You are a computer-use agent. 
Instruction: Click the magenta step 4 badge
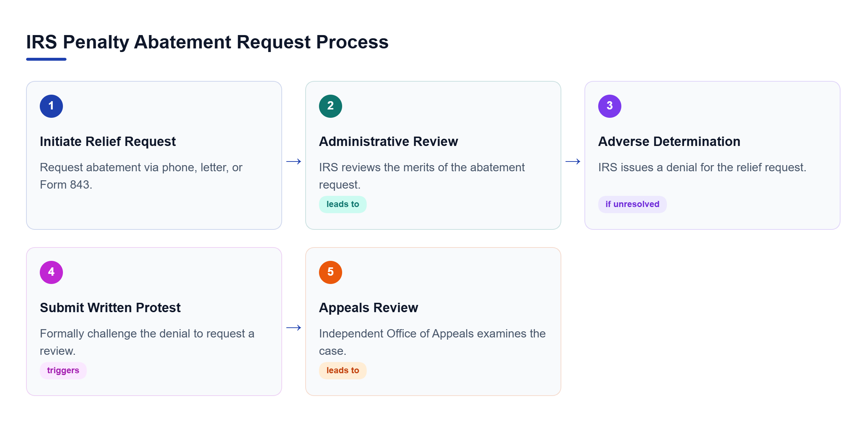coord(51,272)
